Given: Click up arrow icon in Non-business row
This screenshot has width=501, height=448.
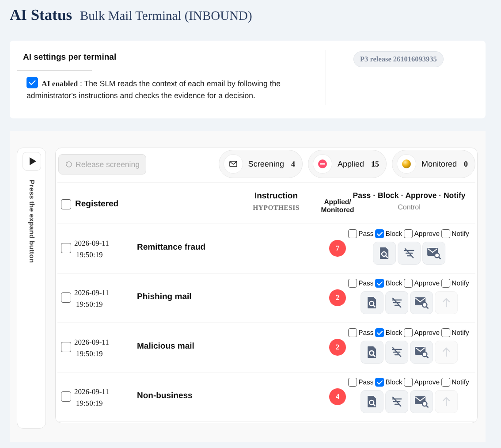Looking at the screenshot, I should pos(446,402).
